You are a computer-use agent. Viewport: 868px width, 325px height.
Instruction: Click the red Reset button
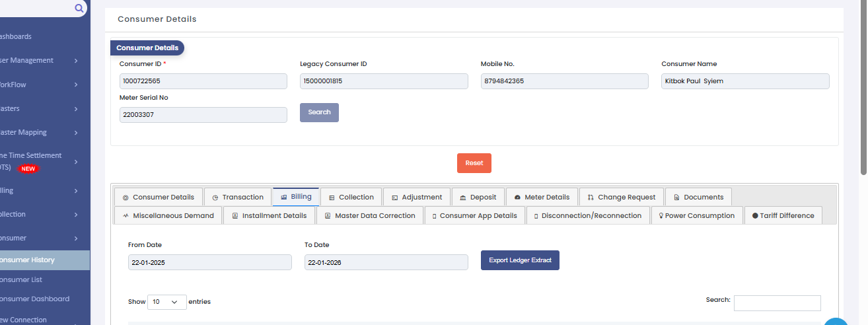[474, 163]
